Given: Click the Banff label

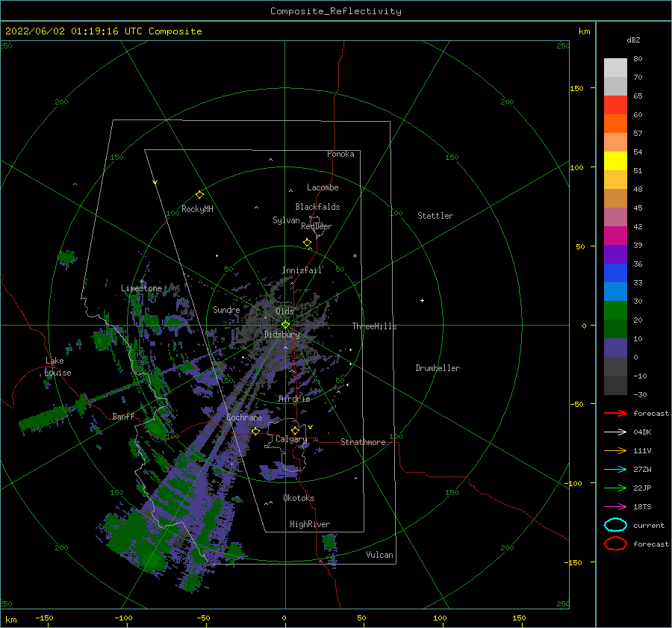Looking at the screenshot, I should tap(123, 416).
